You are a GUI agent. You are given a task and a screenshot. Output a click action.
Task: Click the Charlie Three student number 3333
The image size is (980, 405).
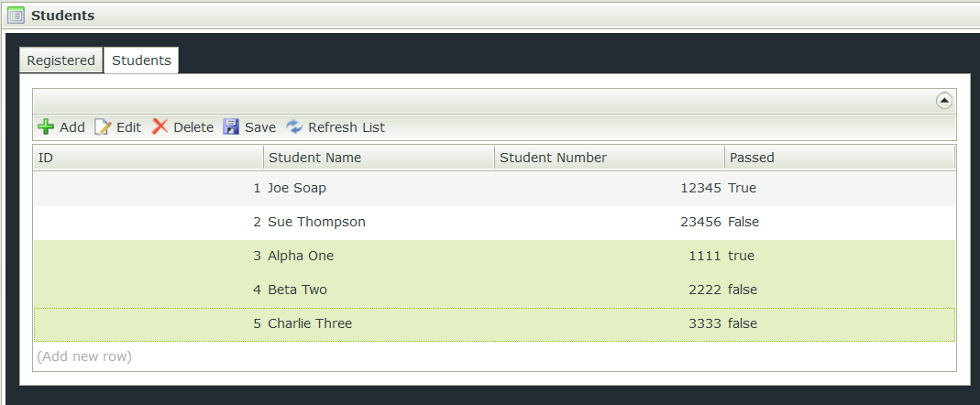704,323
